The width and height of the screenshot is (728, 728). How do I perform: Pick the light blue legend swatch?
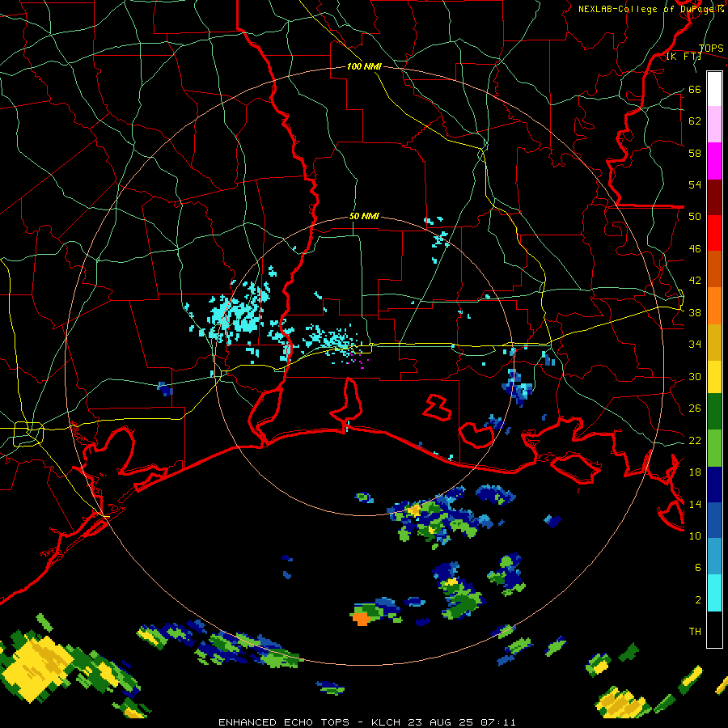(x=714, y=557)
